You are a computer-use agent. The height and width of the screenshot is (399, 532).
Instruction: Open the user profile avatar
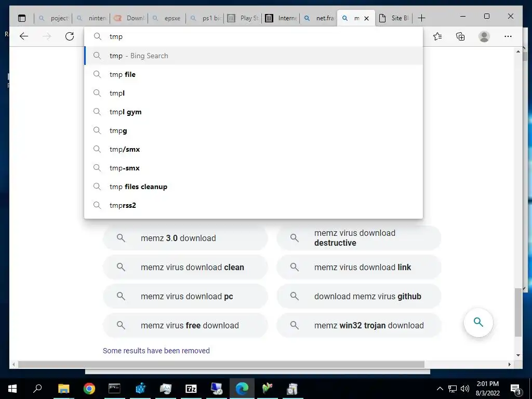484,36
